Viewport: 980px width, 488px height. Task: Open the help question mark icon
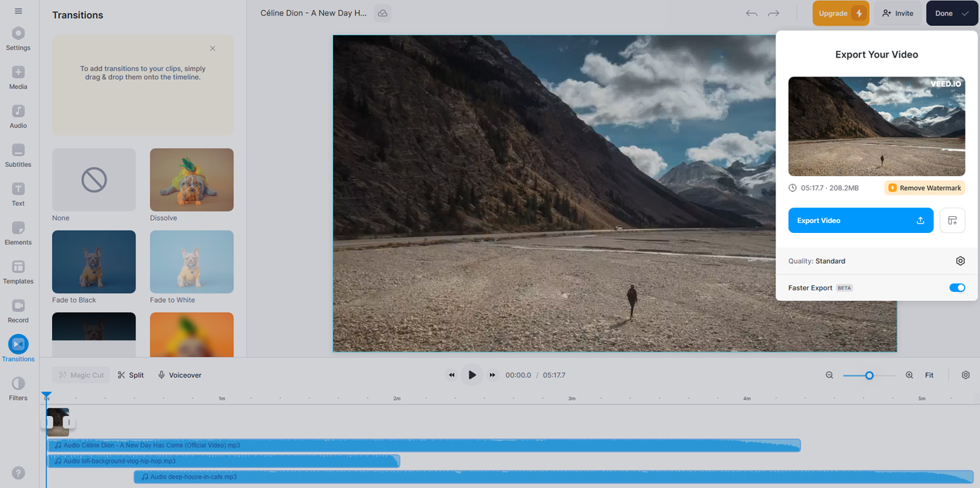tap(18, 473)
